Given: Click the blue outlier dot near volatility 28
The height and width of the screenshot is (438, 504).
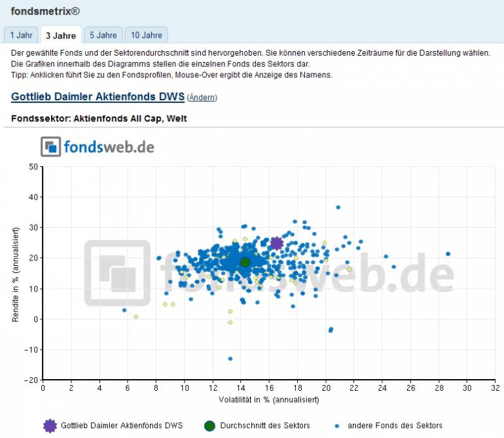Looking at the screenshot, I should [448, 254].
